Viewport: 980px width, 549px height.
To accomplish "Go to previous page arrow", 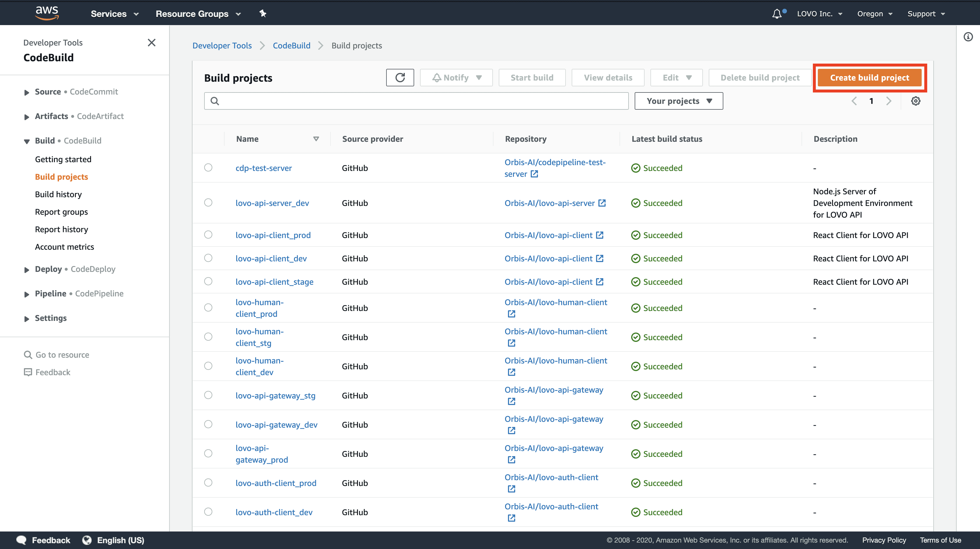I will click(x=854, y=101).
